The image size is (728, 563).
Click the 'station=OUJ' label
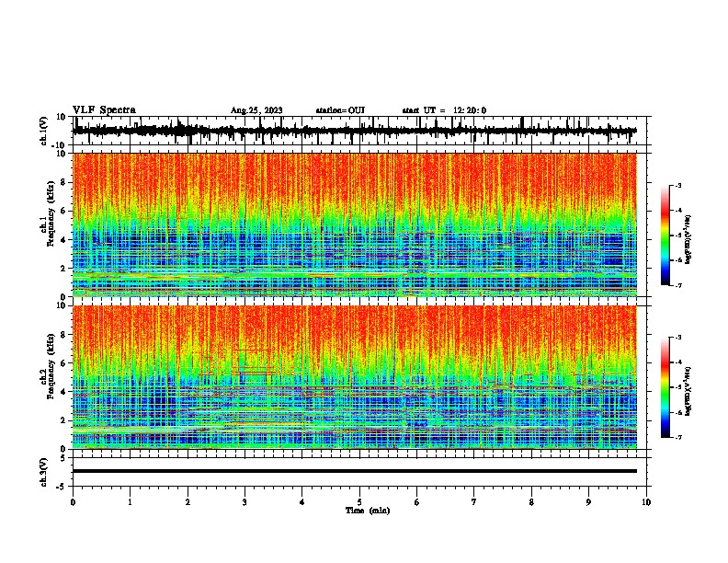tap(340, 110)
